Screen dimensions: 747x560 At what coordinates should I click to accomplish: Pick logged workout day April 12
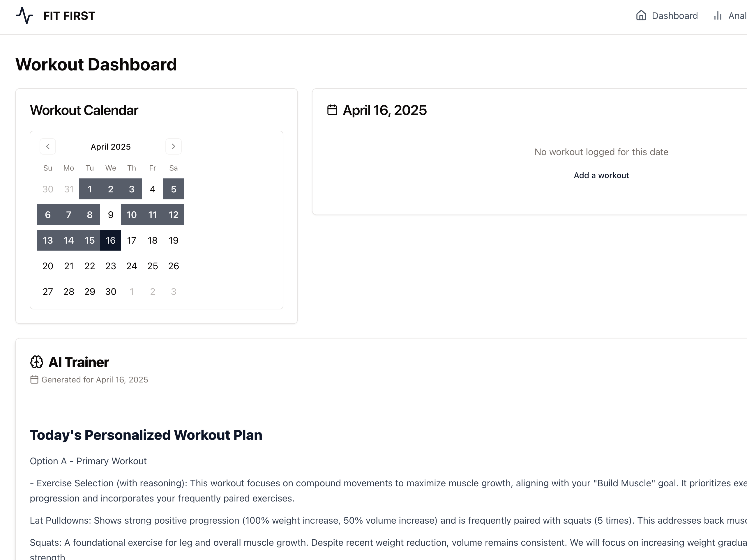(x=173, y=215)
